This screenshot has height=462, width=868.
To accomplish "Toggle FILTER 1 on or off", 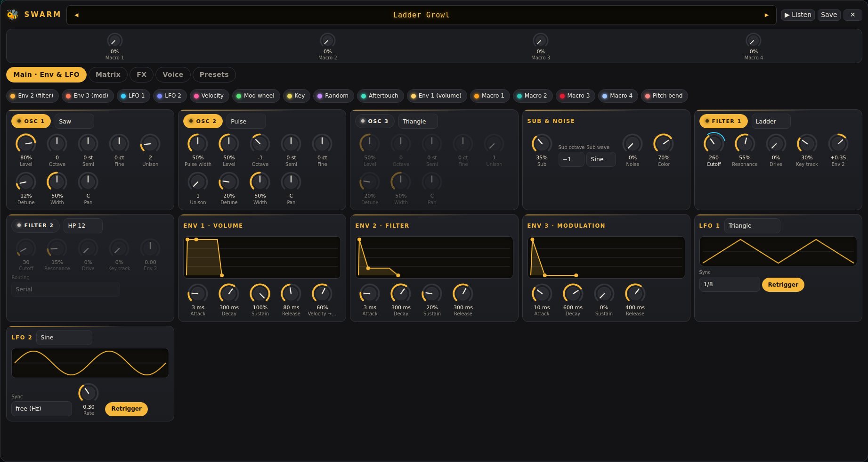I will pyautogui.click(x=723, y=121).
